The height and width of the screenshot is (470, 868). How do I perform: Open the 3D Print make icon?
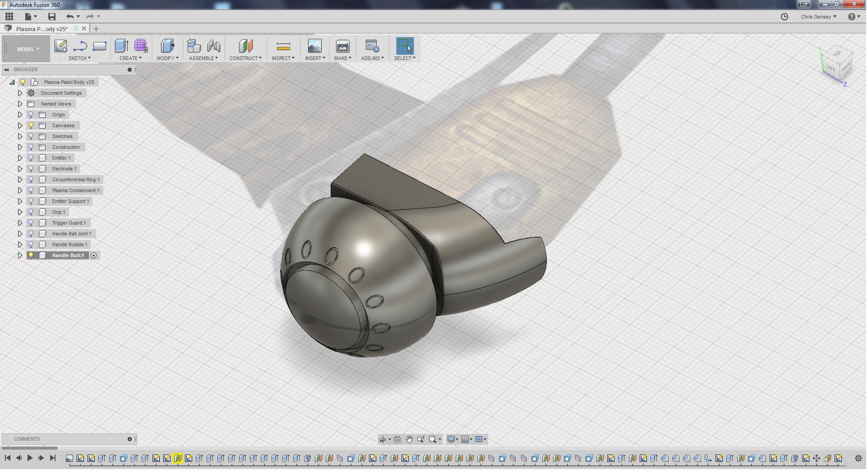pyautogui.click(x=342, y=46)
